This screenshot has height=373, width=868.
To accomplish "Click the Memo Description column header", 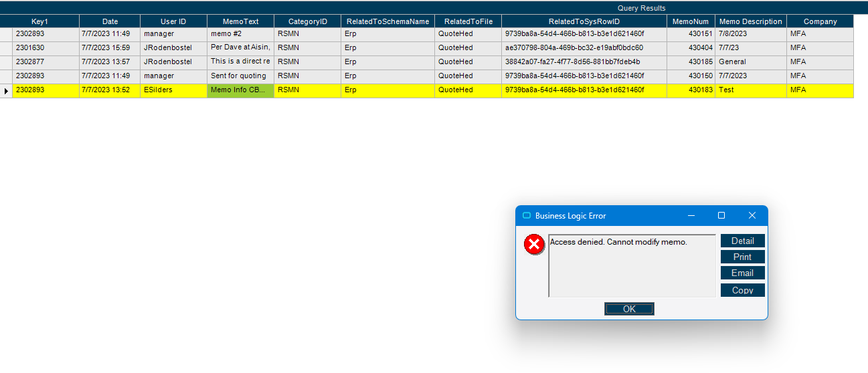I will click(x=750, y=21).
